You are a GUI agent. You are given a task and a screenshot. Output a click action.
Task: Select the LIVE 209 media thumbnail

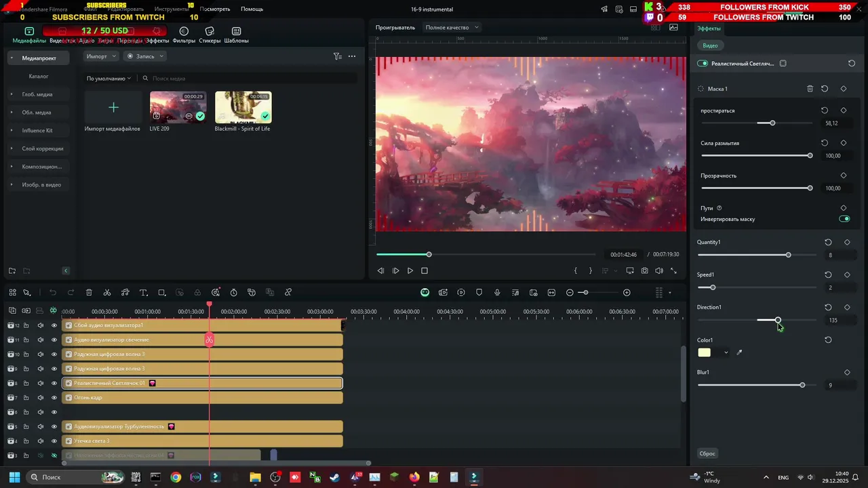178,107
